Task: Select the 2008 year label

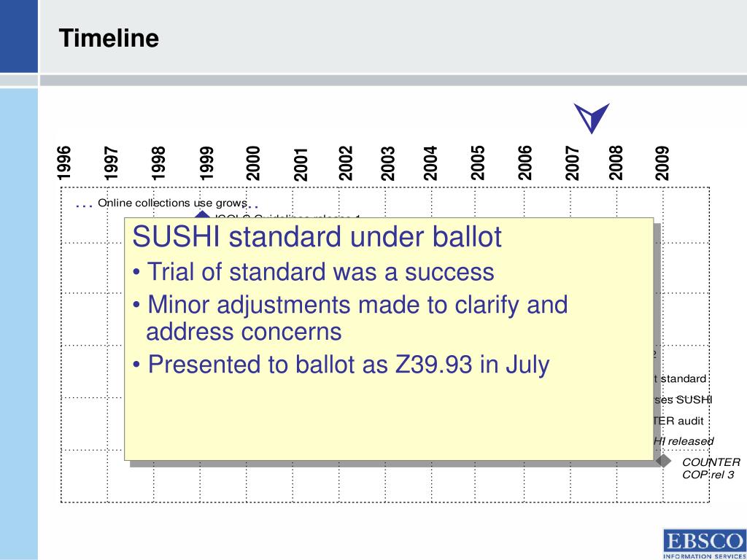Action: (616, 163)
